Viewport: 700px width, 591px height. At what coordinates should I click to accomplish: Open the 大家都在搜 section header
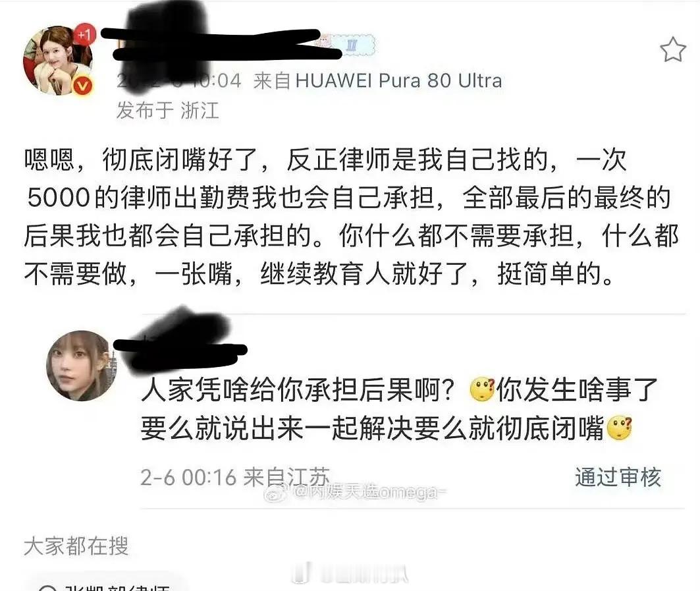tap(76, 546)
